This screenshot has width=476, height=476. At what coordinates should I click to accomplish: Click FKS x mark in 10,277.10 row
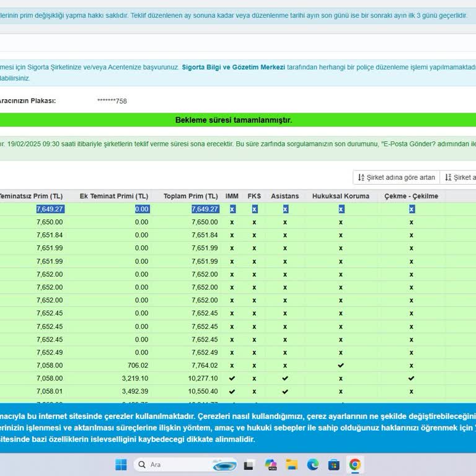(254, 379)
